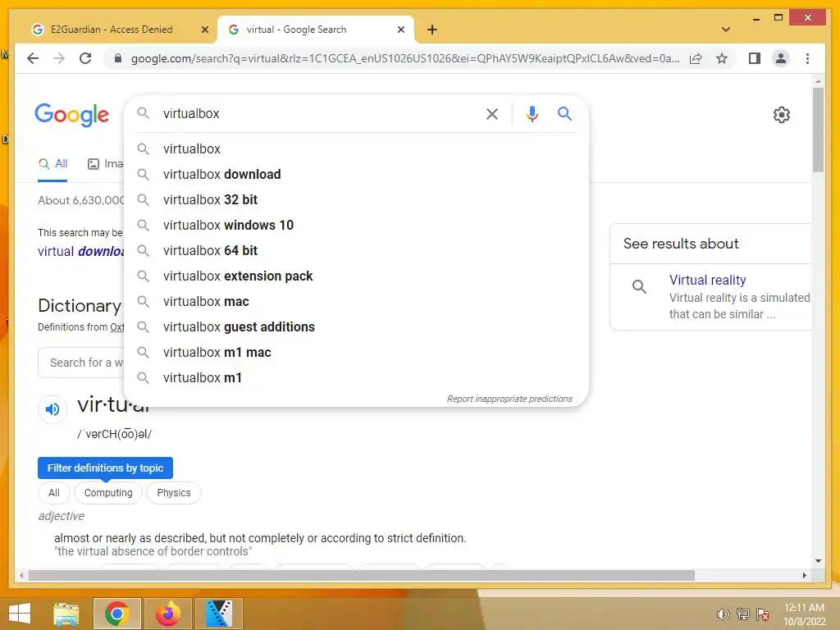View site info via the padlock icon
This screenshot has height=630, width=840.
[118, 58]
